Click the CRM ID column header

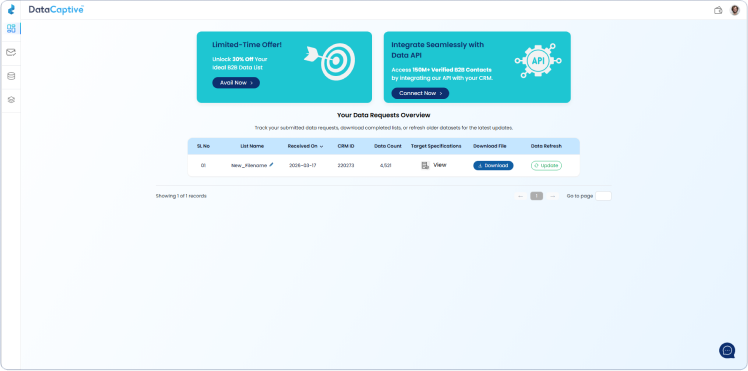pyautogui.click(x=346, y=146)
